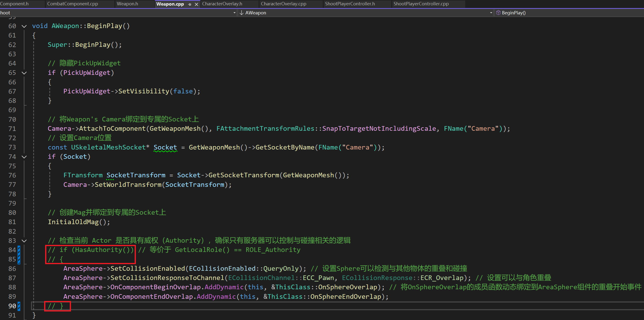The image size is (644, 320).
Task: Switch to CharacterOverlay.h tab
Action: point(222,4)
